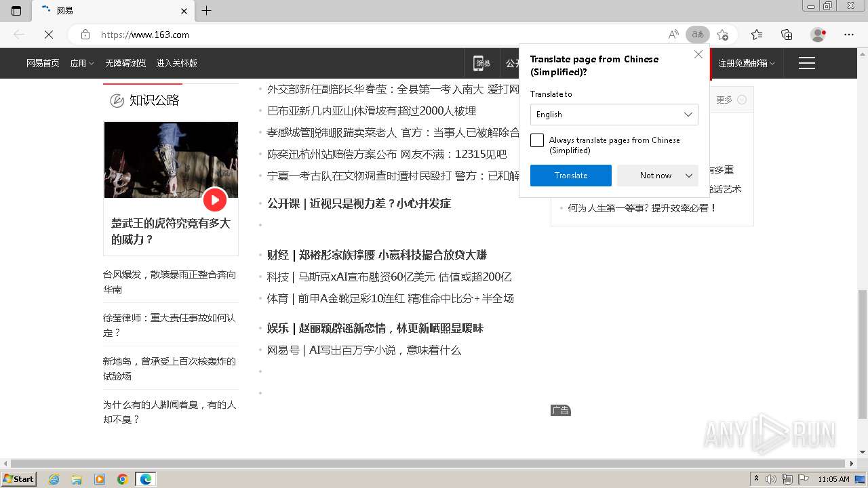Expand the Not now options arrow
This screenshot has width=868, height=488.
click(689, 176)
